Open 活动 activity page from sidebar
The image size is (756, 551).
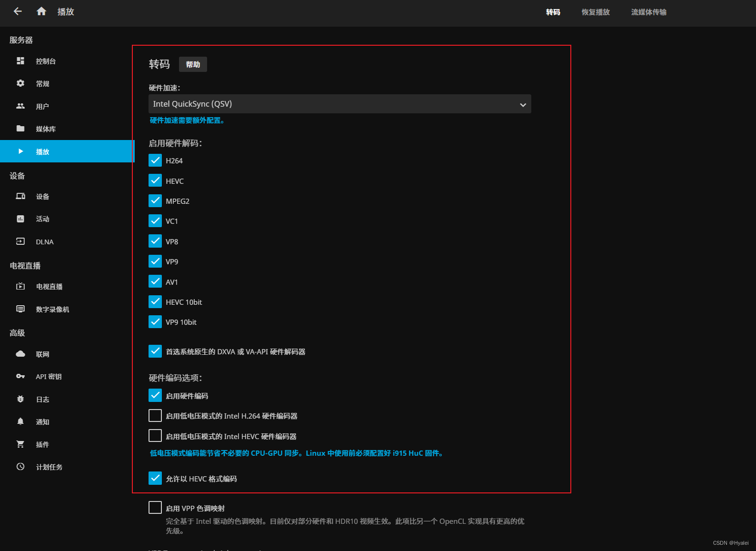pyautogui.click(x=67, y=219)
